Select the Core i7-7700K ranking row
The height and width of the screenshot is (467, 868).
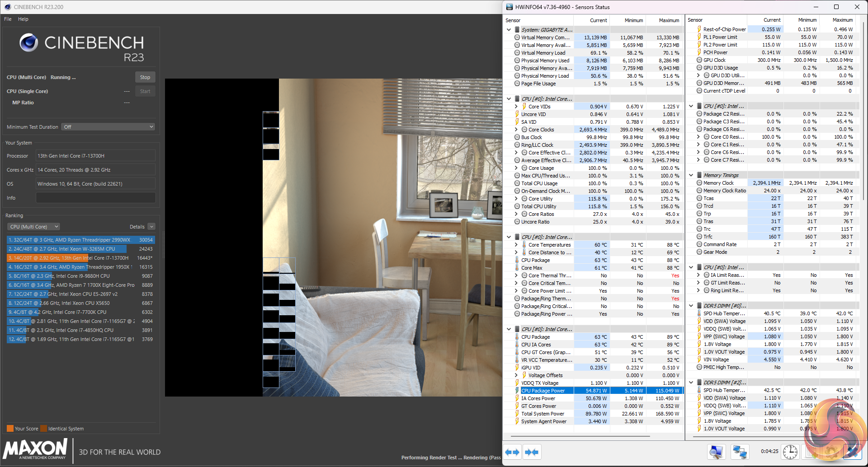click(80, 312)
